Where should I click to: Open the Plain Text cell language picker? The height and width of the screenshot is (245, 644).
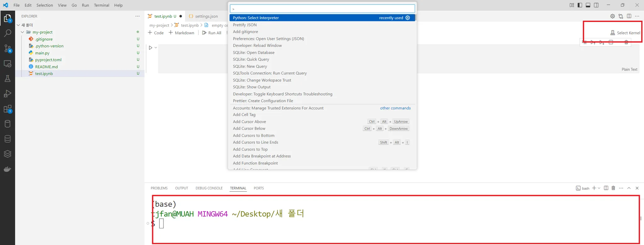(x=630, y=69)
